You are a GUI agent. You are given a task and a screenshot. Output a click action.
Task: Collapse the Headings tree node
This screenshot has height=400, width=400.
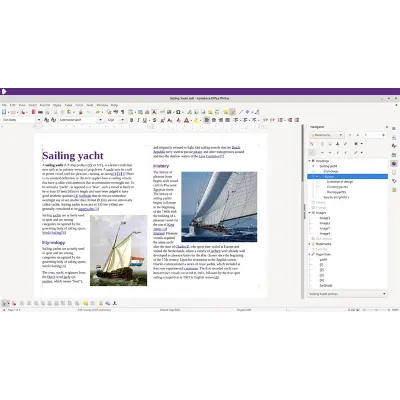click(x=309, y=161)
